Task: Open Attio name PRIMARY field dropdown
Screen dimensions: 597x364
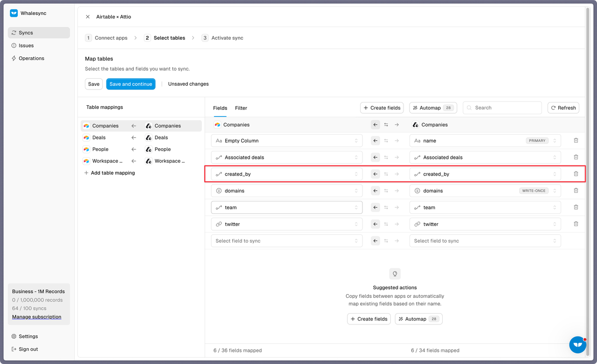Action: click(x=485, y=140)
